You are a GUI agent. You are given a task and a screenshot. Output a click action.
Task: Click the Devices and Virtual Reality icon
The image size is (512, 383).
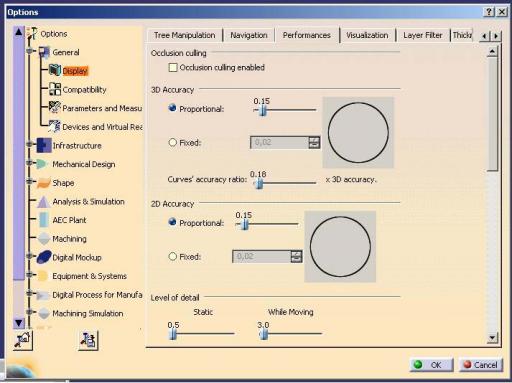[55, 126]
